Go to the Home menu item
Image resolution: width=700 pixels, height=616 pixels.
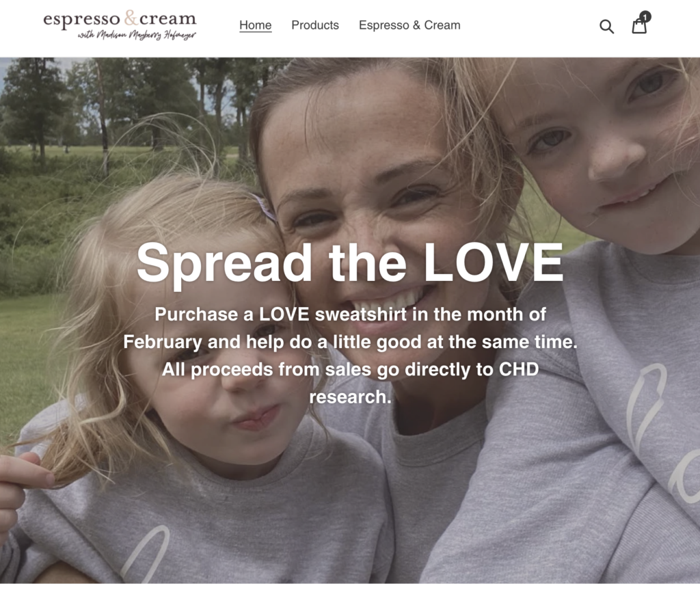click(256, 25)
